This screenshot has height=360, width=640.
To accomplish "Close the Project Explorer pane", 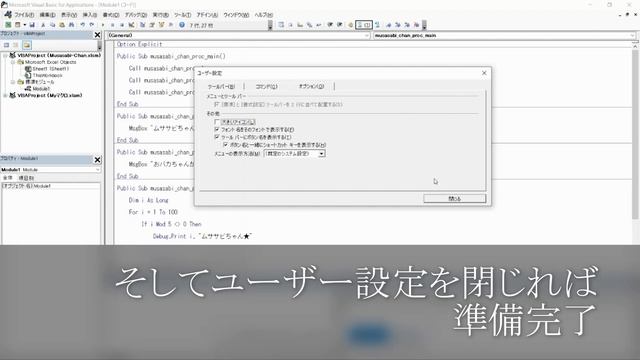I will (98, 35).
